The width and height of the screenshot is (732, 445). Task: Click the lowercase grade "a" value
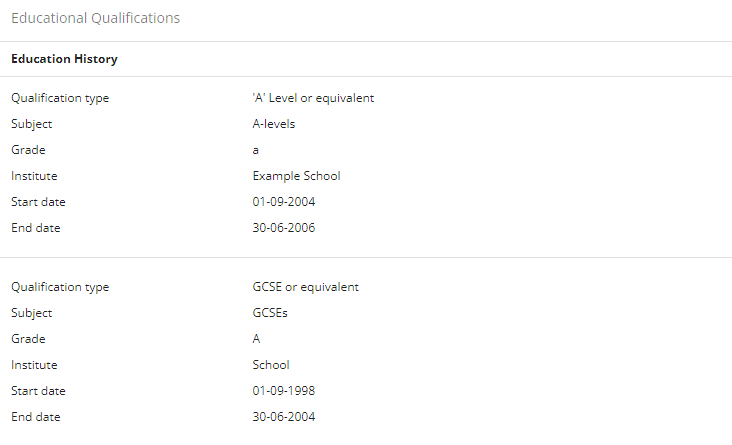[x=255, y=150]
